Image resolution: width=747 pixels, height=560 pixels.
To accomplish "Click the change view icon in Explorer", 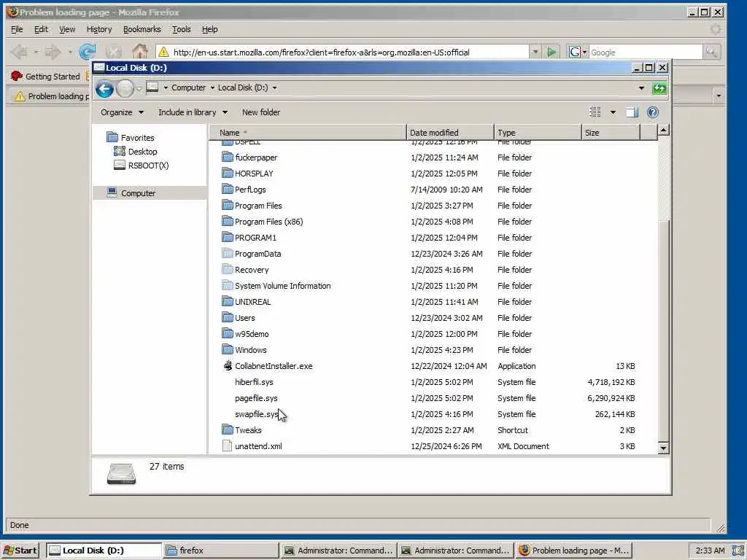I will coord(595,112).
